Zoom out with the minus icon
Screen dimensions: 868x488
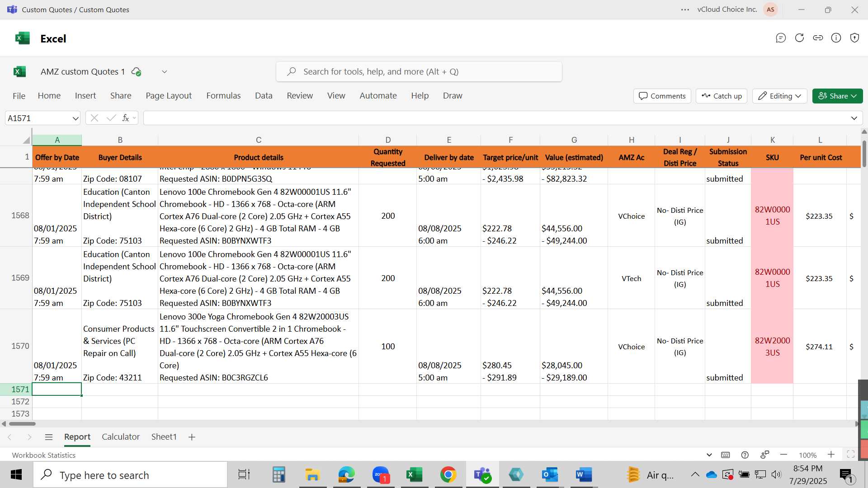click(x=784, y=455)
